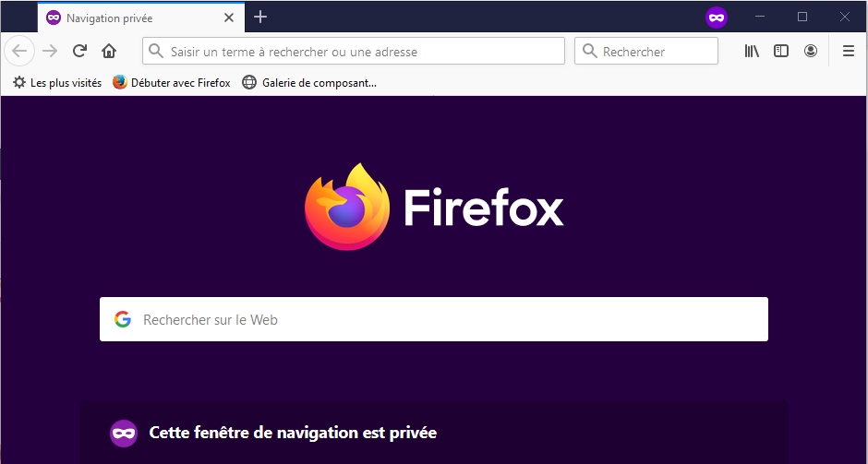Click the address bar input field

(353, 52)
